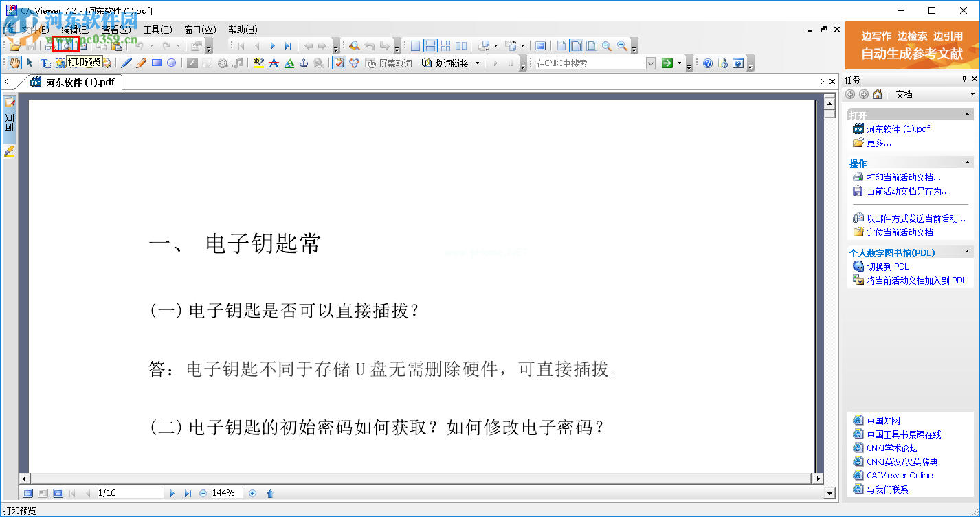
Task: Click the blue up arrow in bottom bar
Action: (x=269, y=493)
